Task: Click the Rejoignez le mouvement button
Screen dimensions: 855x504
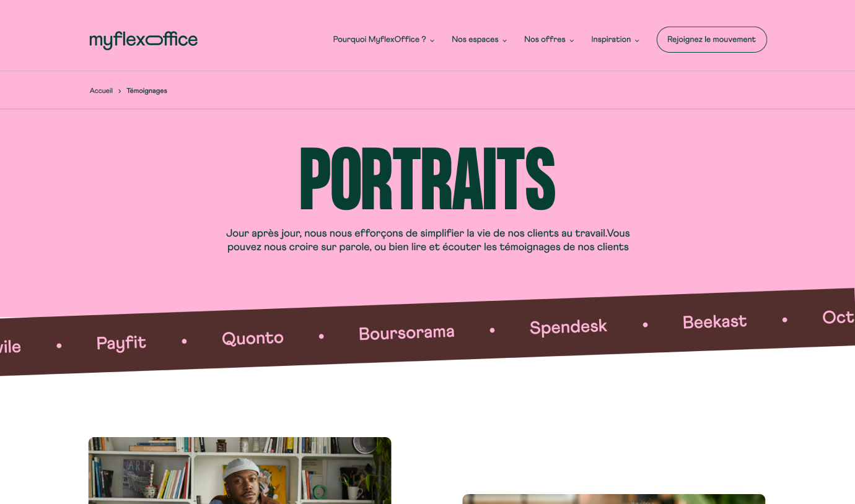Action: (712, 40)
